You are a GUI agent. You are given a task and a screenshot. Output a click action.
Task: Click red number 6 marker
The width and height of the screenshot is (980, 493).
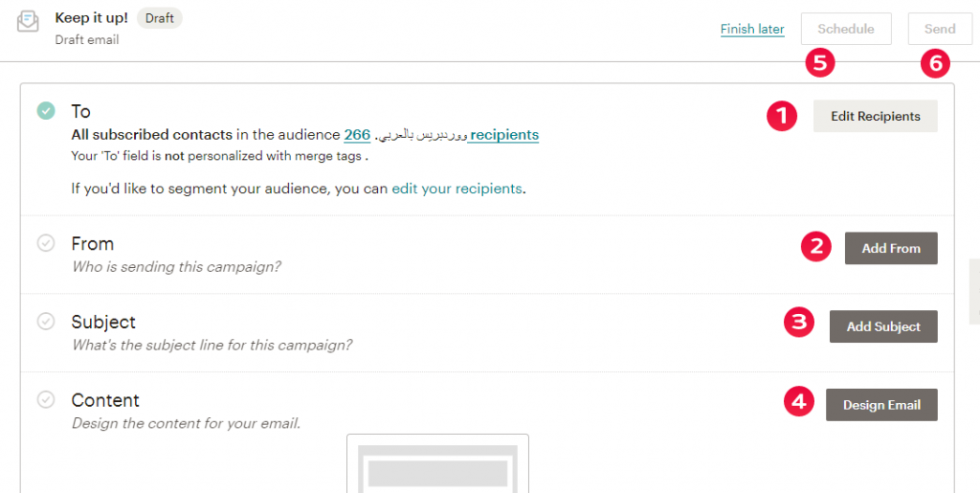(x=935, y=63)
